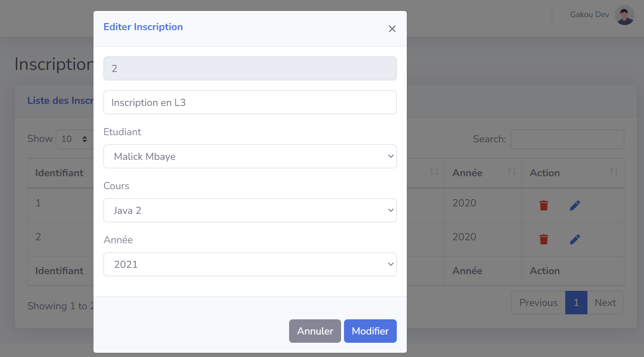Viewport: 644px width, 357px height.
Task: Edit inscription 2 with the pencil icon
Action: (x=575, y=239)
